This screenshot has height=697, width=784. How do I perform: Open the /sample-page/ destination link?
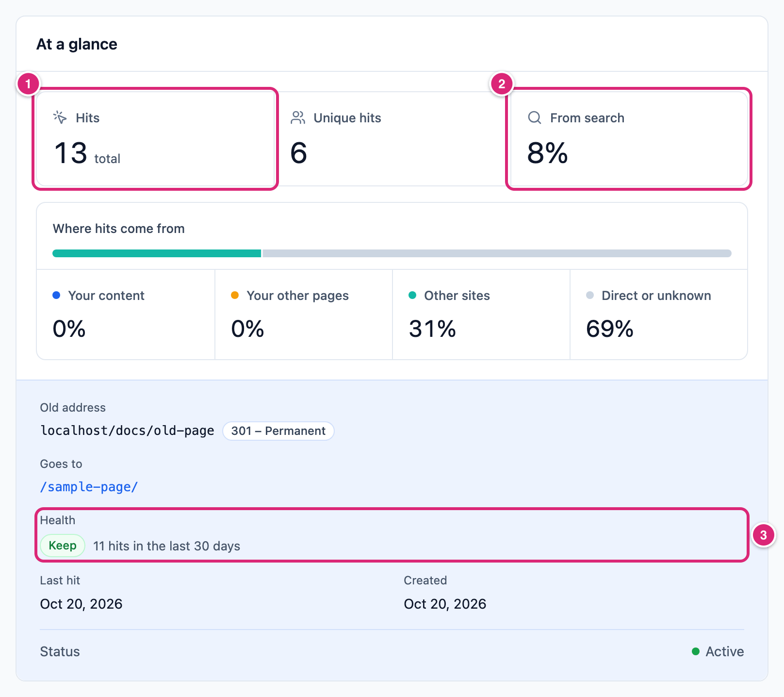tap(89, 487)
